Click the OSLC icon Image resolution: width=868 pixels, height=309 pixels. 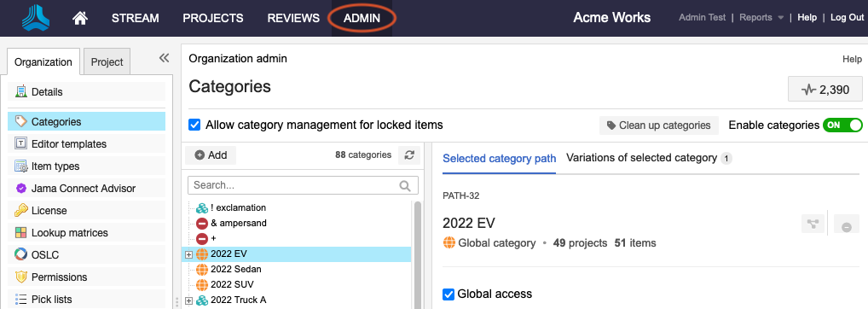coord(21,254)
